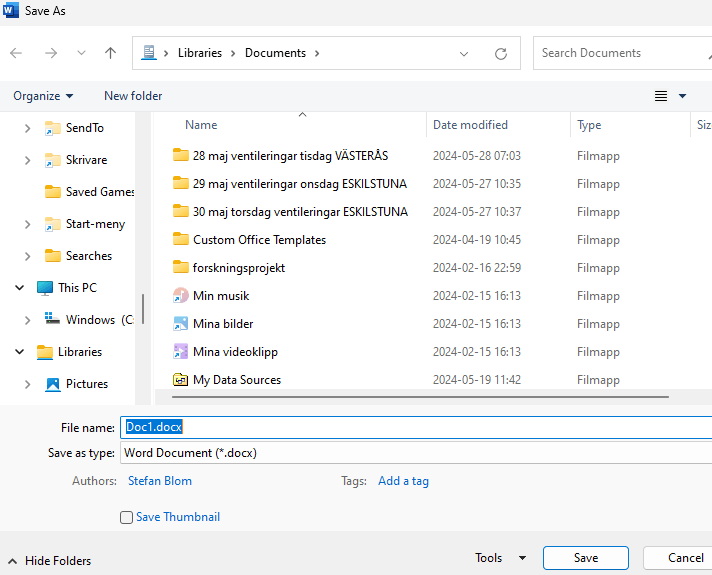Click the Skrivare folder icon
Screen dimensions: 712x575
click(x=52, y=160)
